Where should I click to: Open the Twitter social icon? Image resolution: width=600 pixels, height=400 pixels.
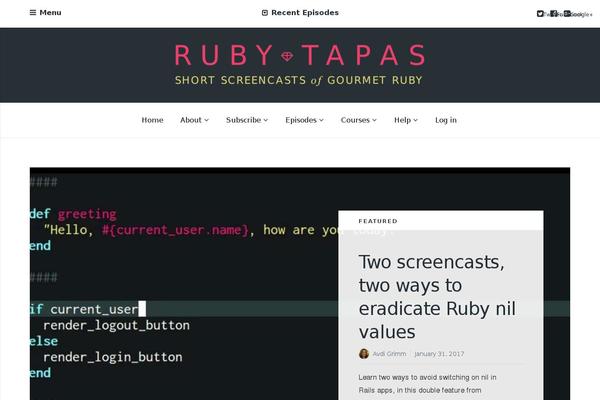540,14
